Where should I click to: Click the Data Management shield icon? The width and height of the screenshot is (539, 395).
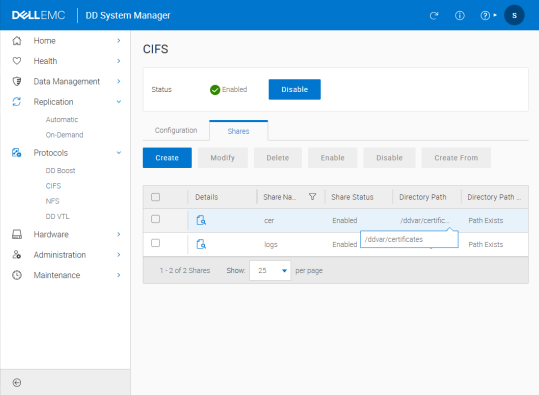point(17,81)
